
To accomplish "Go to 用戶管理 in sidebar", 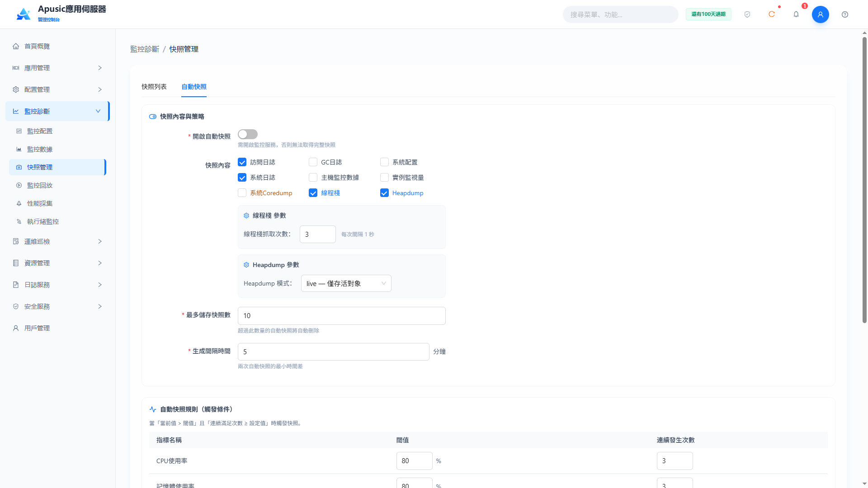I will tap(58, 328).
